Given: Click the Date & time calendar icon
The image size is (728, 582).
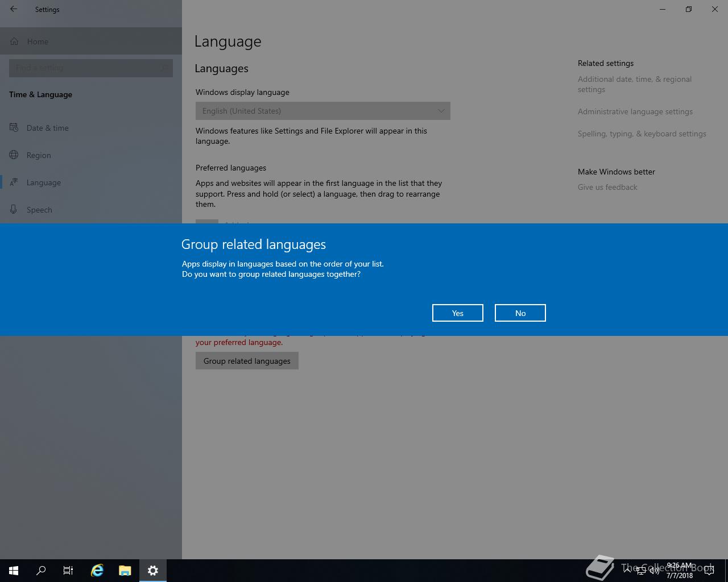Looking at the screenshot, I should click(x=14, y=128).
